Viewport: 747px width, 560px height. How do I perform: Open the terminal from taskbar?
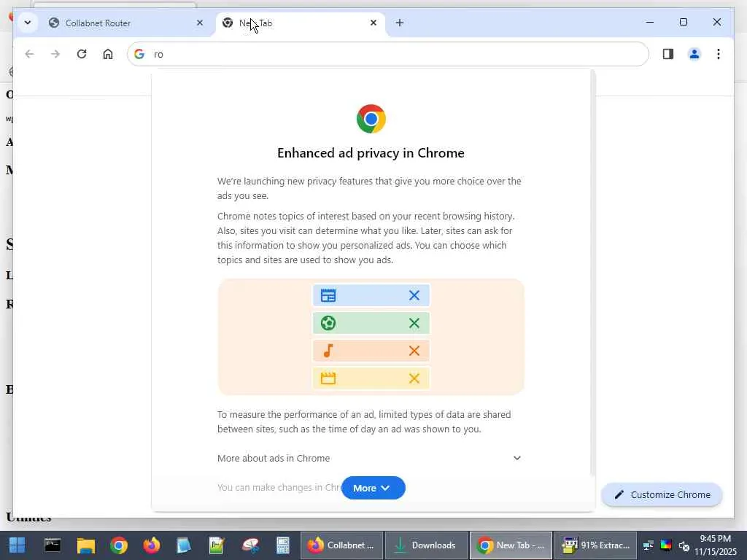[x=53, y=545]
